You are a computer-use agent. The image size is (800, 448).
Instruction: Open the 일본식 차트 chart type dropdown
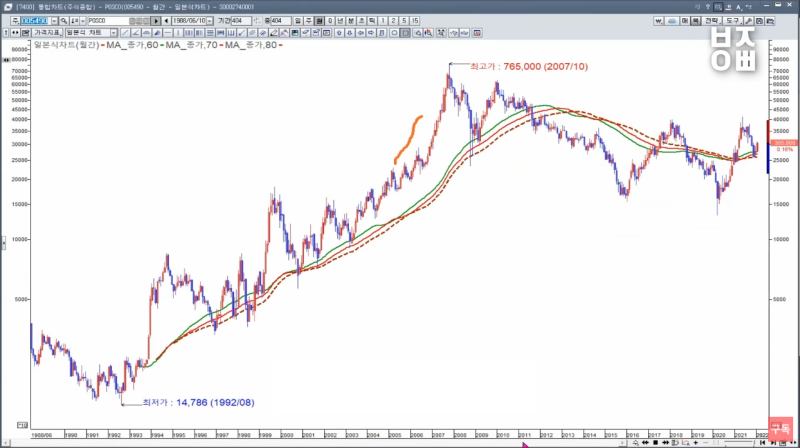[91, 33]
